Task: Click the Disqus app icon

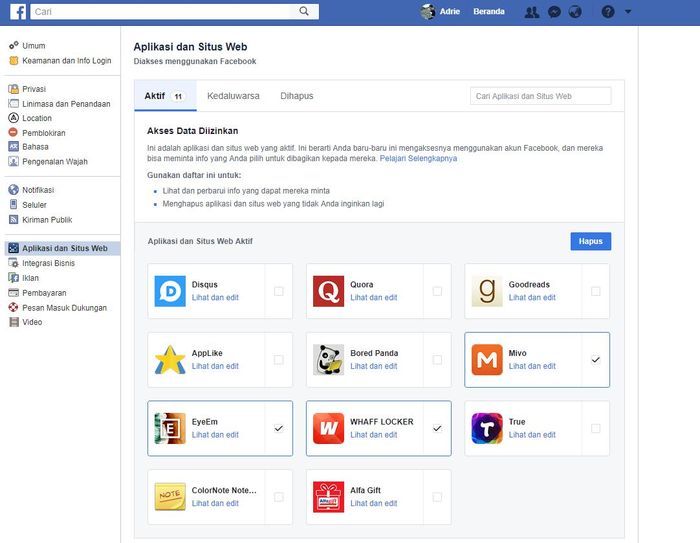Action: pyautogui.click(x=170, y=291)
